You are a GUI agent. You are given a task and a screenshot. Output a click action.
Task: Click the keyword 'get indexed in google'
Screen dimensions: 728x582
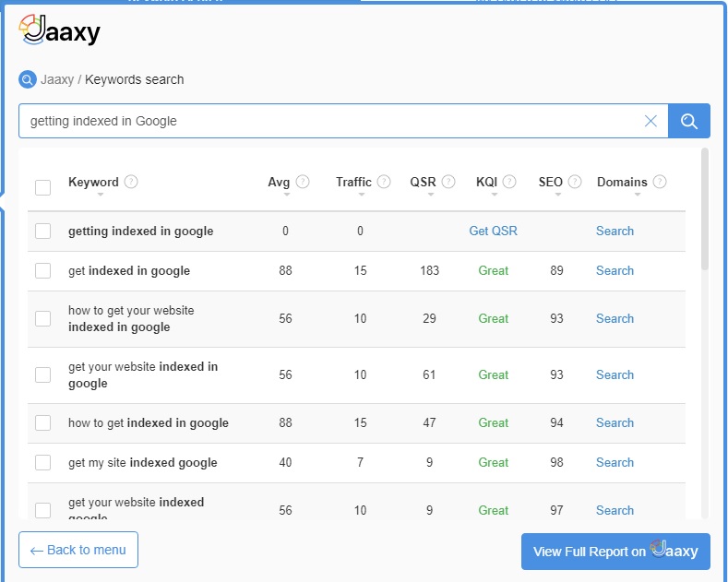pyautogui.click(x=129, y=270)
